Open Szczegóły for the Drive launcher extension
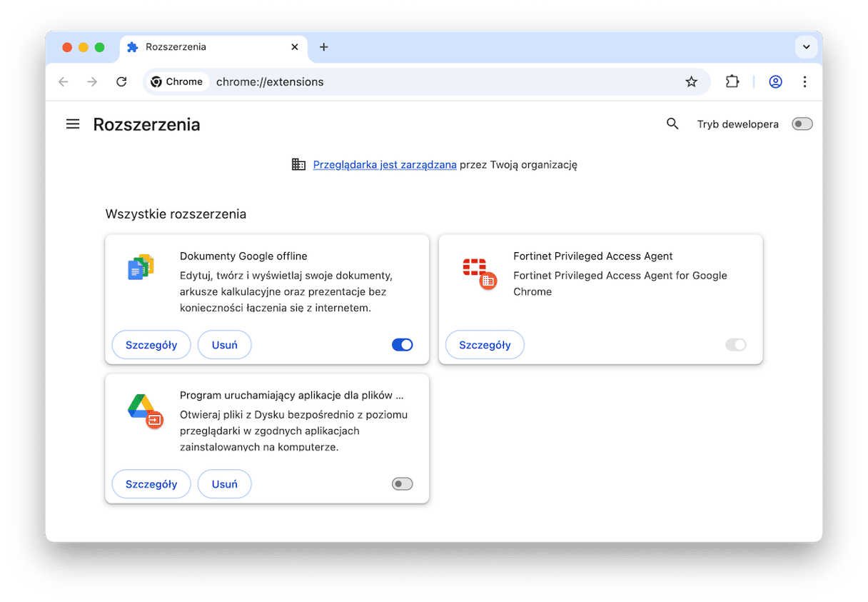Image resolution: width=868 pixels, height=602 pixels. pos(151,484)
